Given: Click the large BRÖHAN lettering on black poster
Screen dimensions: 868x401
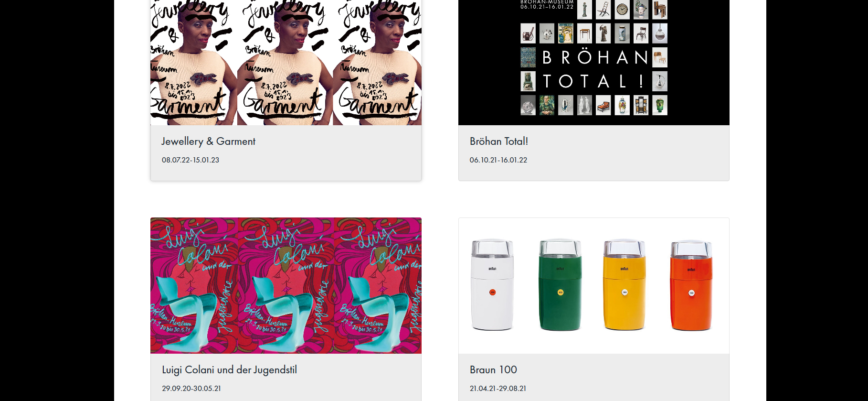Looking at the screenshot, I should tap(595, 57).
